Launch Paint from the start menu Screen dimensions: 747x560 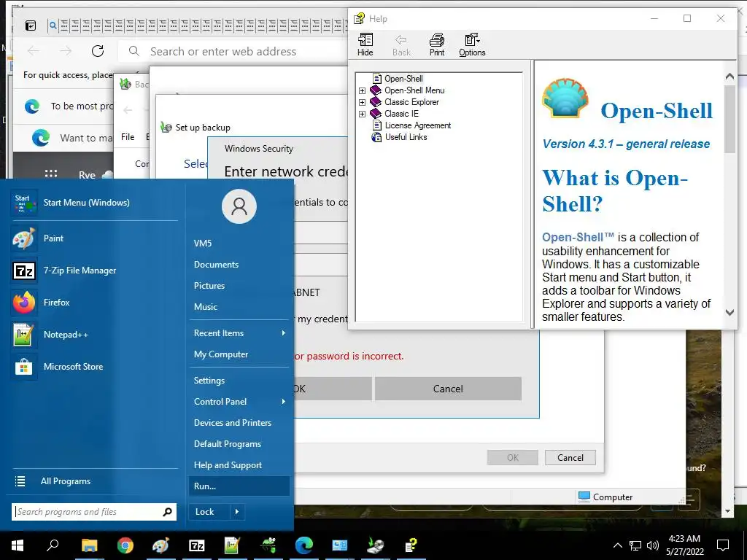tap(94, 238)
